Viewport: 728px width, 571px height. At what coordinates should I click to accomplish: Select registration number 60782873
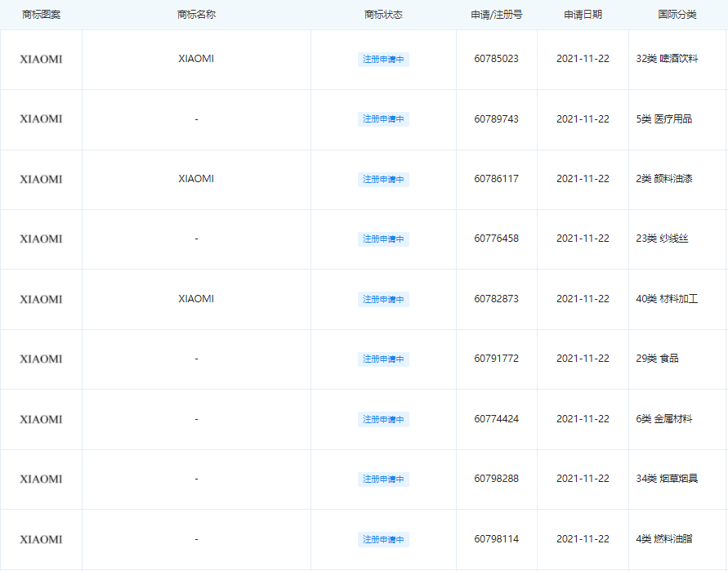point(496,299)
